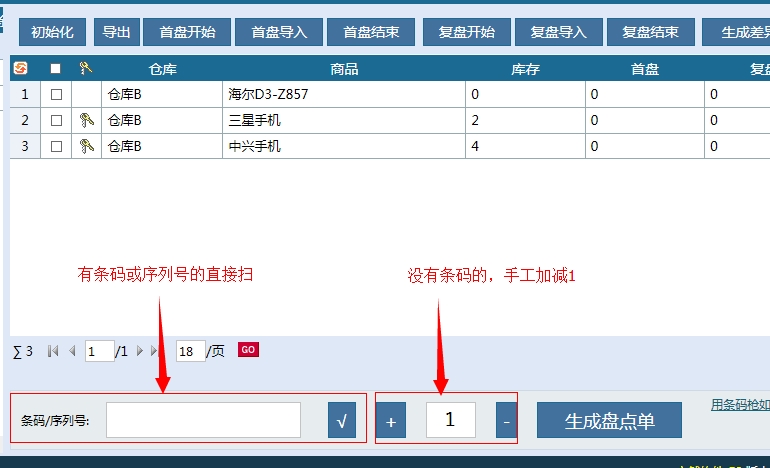Click the current page number field

100,351
